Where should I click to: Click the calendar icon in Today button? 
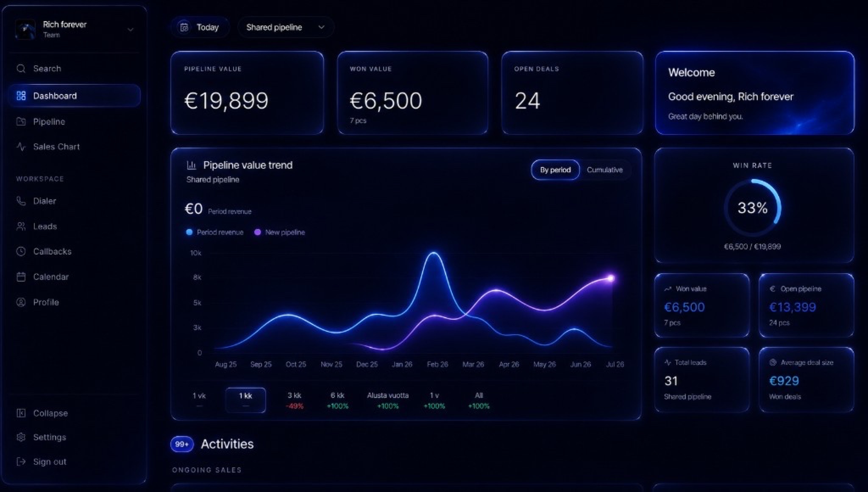[x=184, y=27]
